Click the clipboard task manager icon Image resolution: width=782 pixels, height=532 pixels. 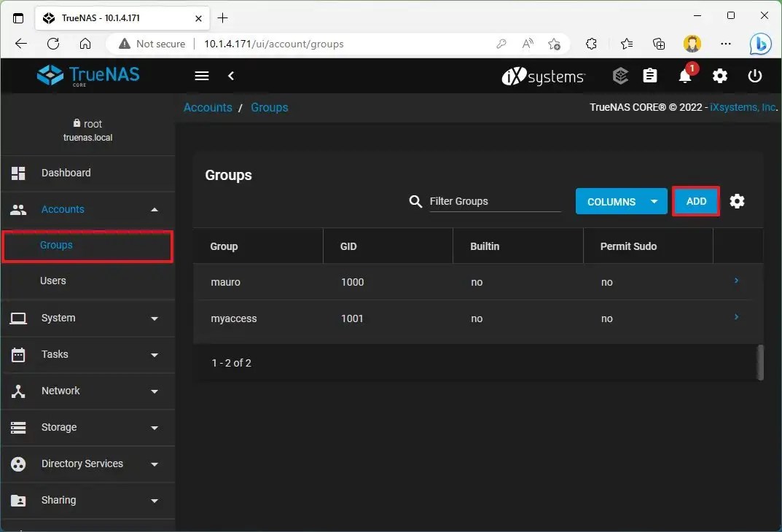tap(650, 76)
